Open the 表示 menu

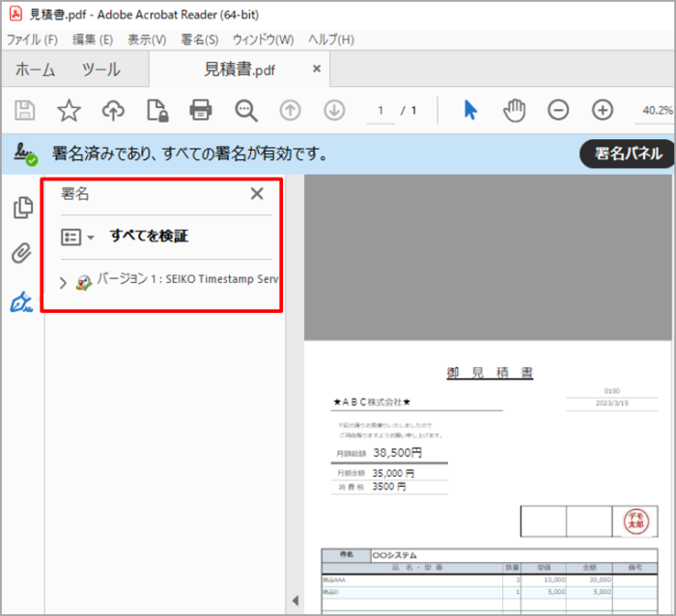click(x=147, y=41)
